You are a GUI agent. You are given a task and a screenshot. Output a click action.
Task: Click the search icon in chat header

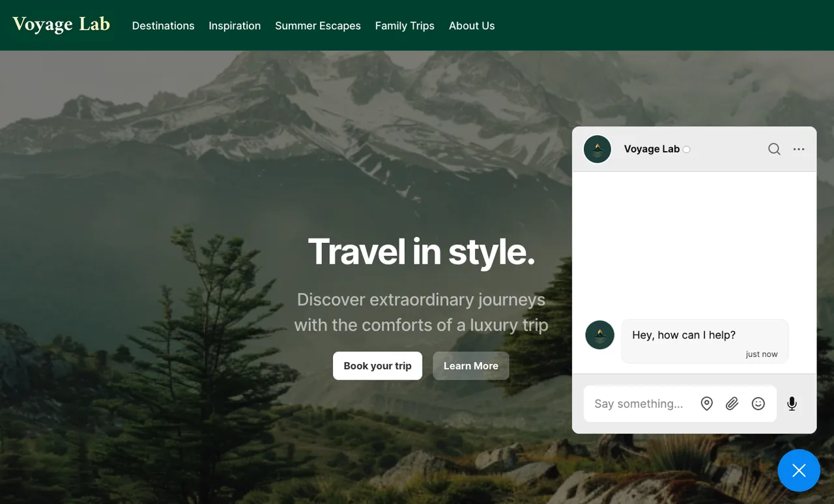[774, 149]
